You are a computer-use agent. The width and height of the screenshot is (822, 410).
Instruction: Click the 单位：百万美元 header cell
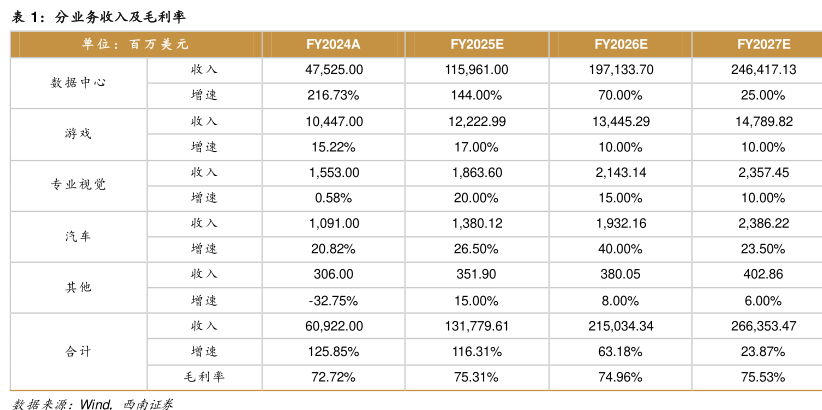click(x=135, y=45)
